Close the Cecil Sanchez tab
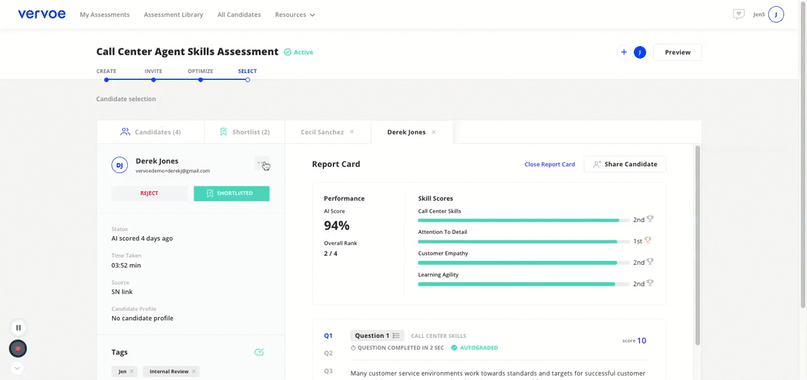807x380 pixels. 352,132
